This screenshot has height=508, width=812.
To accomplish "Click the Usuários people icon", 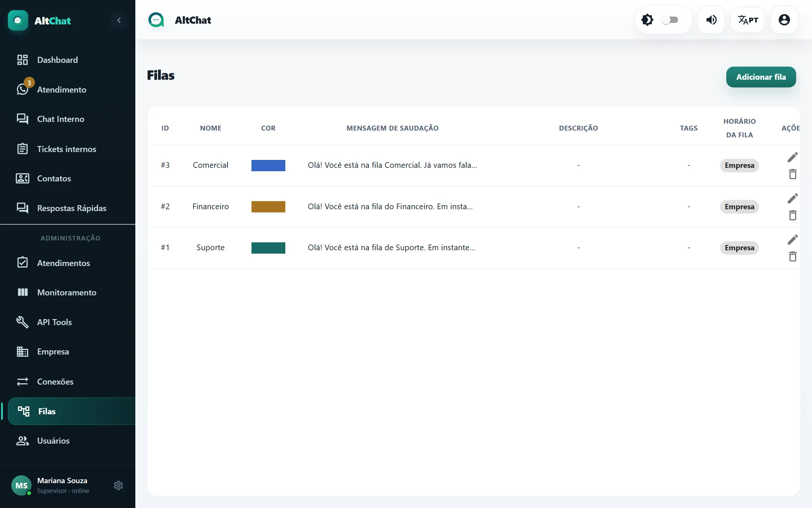I will 23,441.
